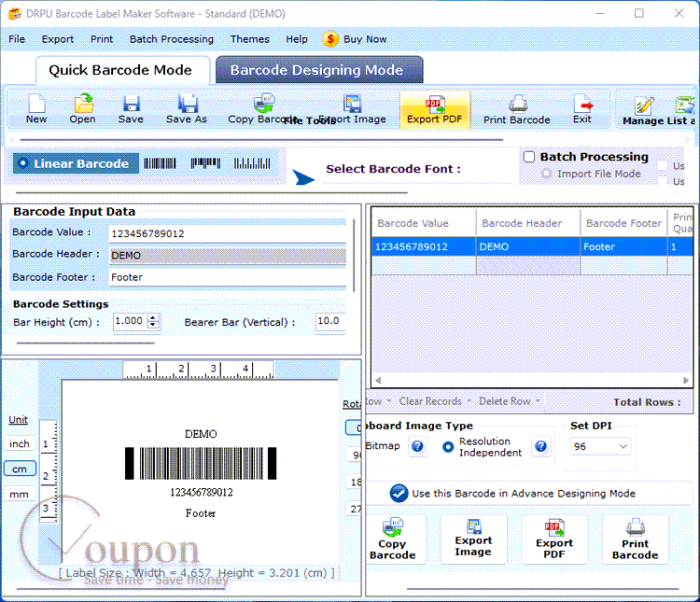Click the Unit link label
The image size is (700, 602).
pyautogui.click(x=19, y=420)
